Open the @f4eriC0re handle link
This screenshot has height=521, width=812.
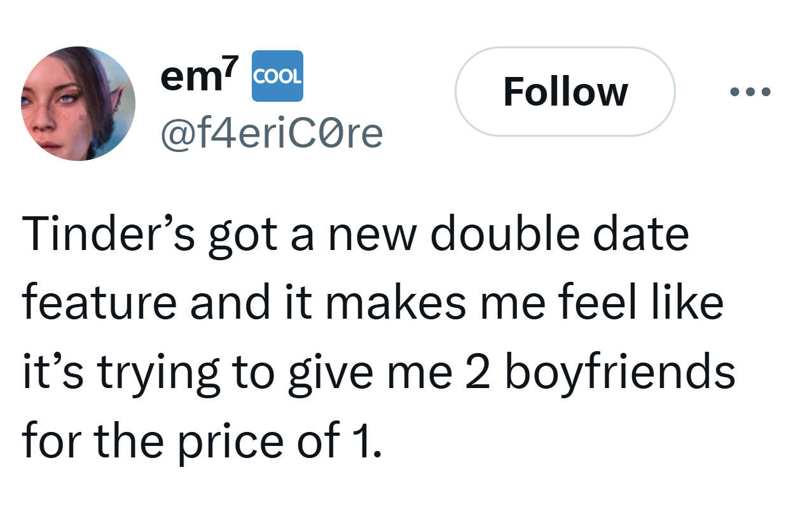pyautogui.click(x=272, y=132)
